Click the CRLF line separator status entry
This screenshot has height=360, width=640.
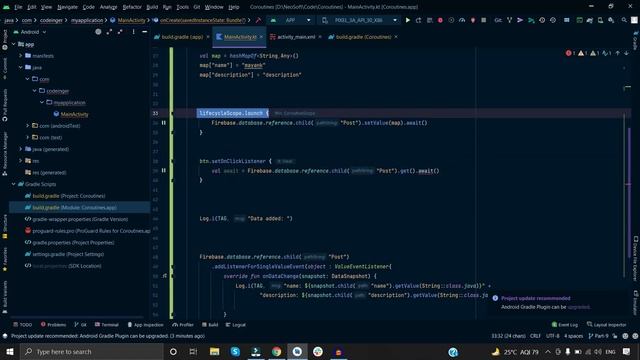point(535,336)
